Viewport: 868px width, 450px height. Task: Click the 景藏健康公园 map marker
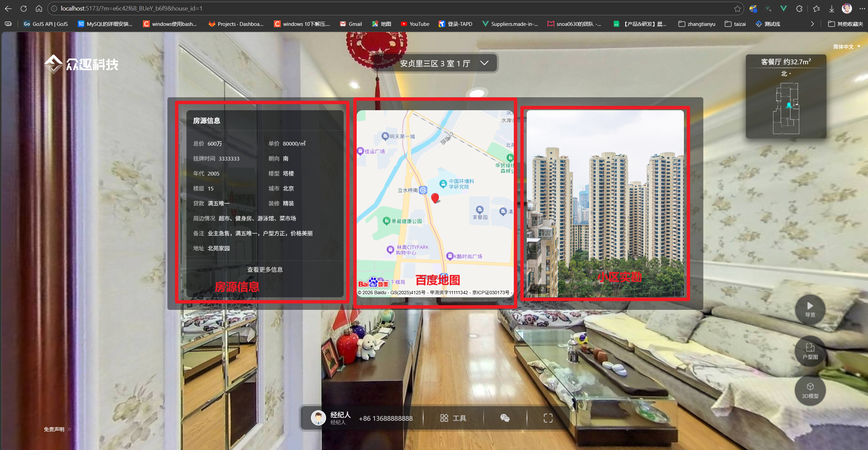click(x=386, y=221)
